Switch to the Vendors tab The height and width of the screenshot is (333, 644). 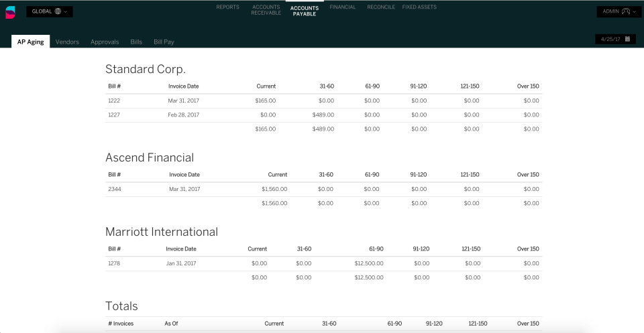point(67,42)
